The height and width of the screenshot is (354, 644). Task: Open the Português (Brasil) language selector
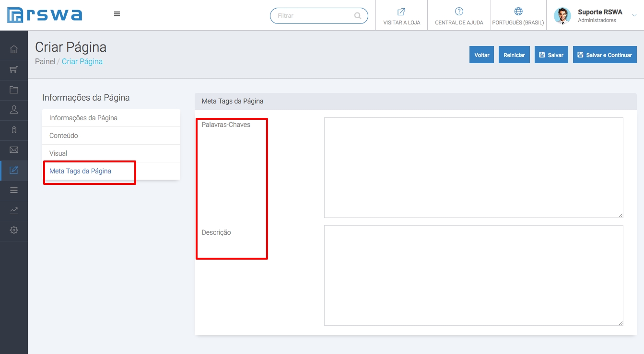518,16
